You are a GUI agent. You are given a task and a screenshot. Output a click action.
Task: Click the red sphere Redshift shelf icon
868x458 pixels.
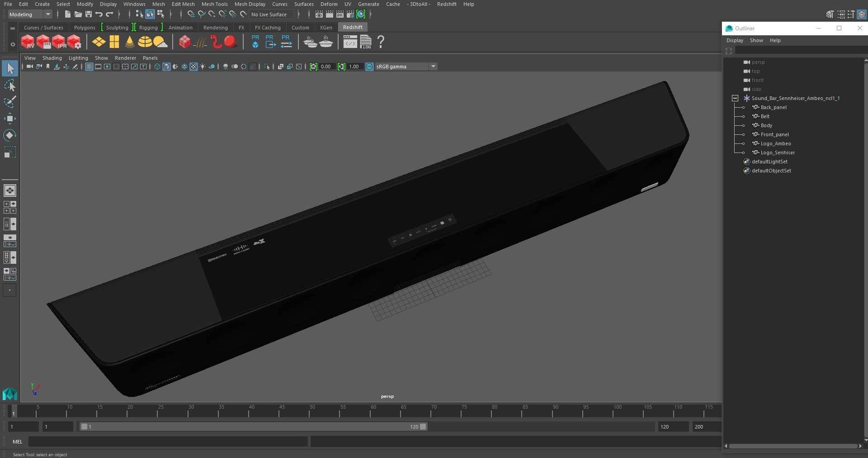(231, 42)
